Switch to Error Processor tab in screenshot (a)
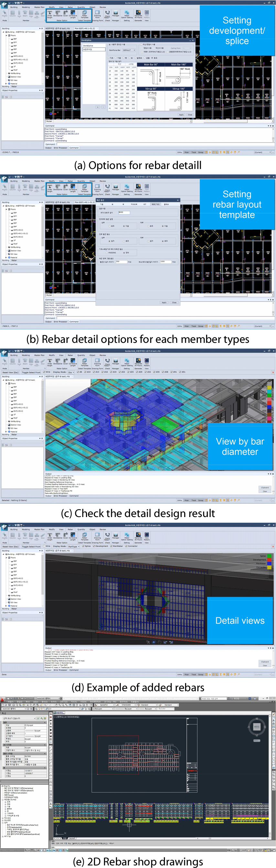Screen dimensions: 276x868 (60, 148)
